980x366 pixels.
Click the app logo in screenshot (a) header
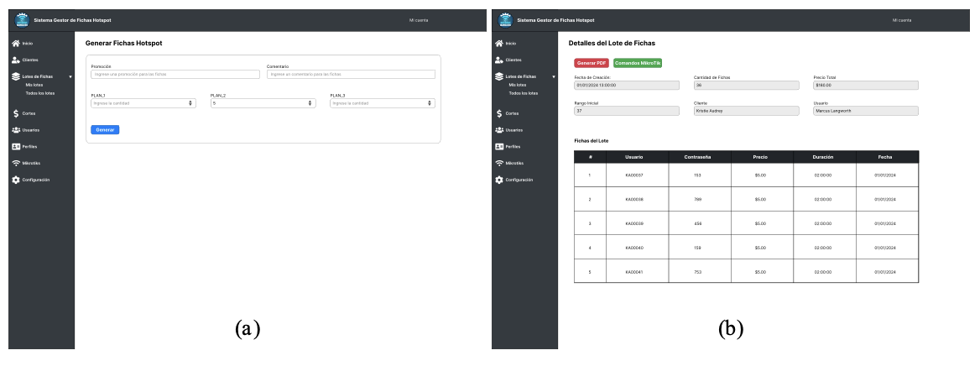22,19
